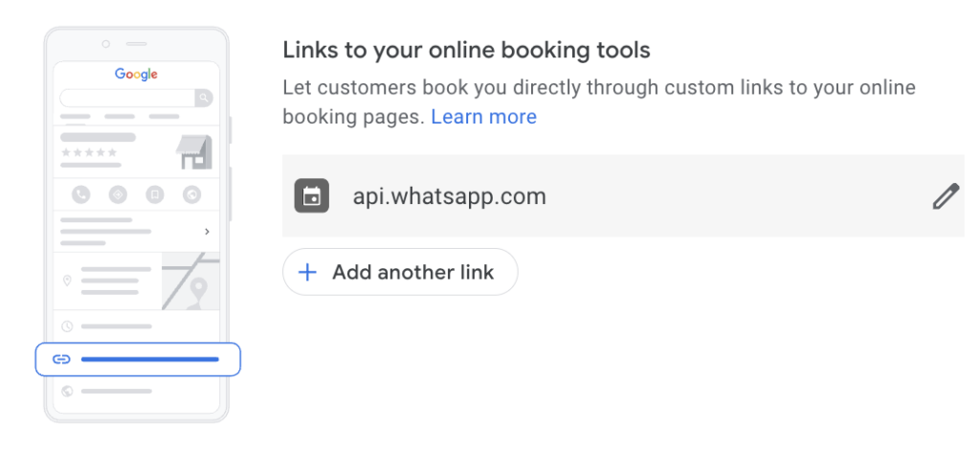Click the bookmark save icon in the mockup
Viewport: 980px width, 474px height.
point(154,194)
